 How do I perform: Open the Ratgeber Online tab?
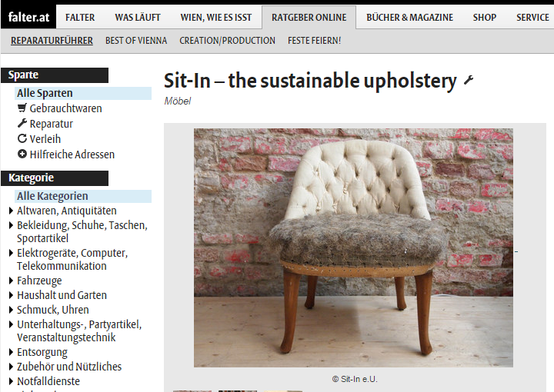(309, 17)
